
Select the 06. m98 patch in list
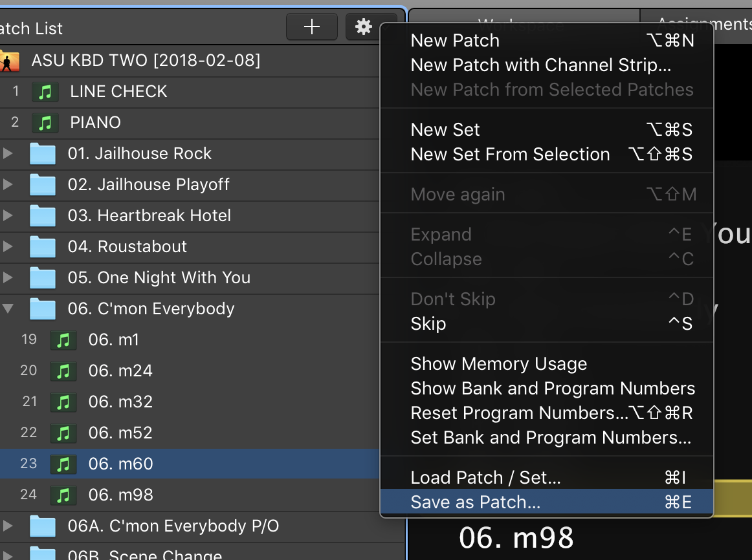click(121, 495)
